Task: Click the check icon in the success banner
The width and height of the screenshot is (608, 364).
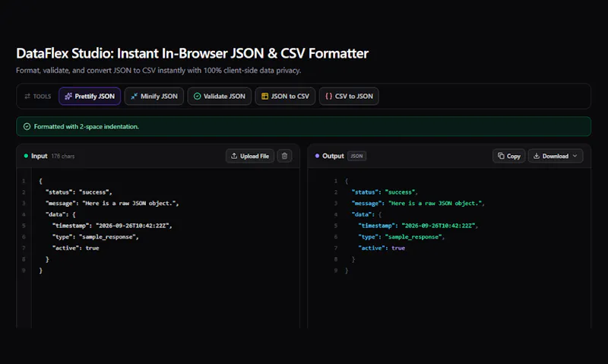Action: pyautogui.click(x=27, y=126)
